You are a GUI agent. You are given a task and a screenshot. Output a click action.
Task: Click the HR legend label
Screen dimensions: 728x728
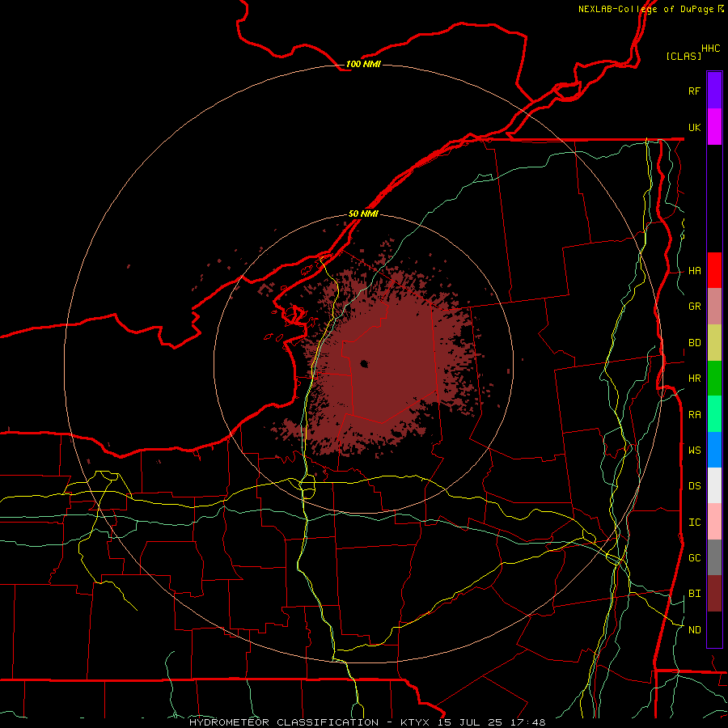(x=694, y=379)
